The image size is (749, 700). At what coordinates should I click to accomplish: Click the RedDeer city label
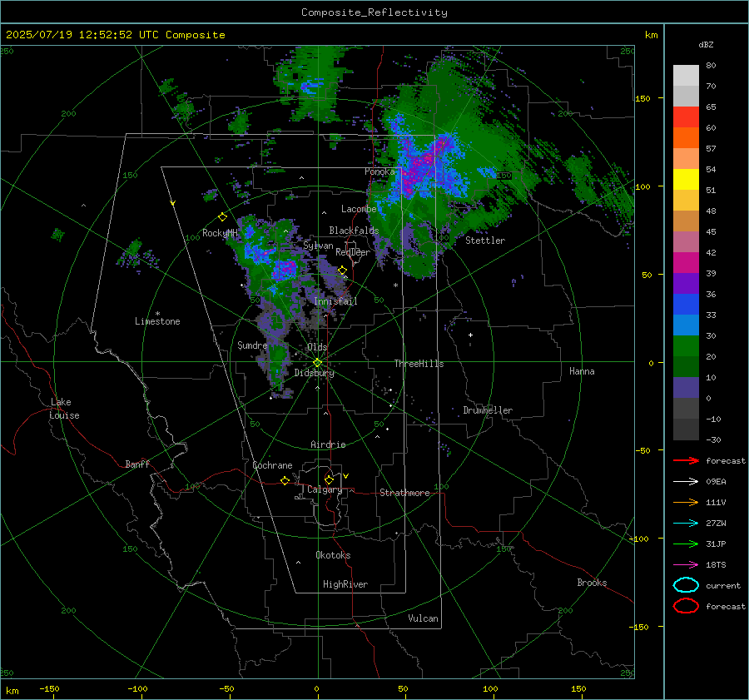pyautogui.click(x=353, y=252)
